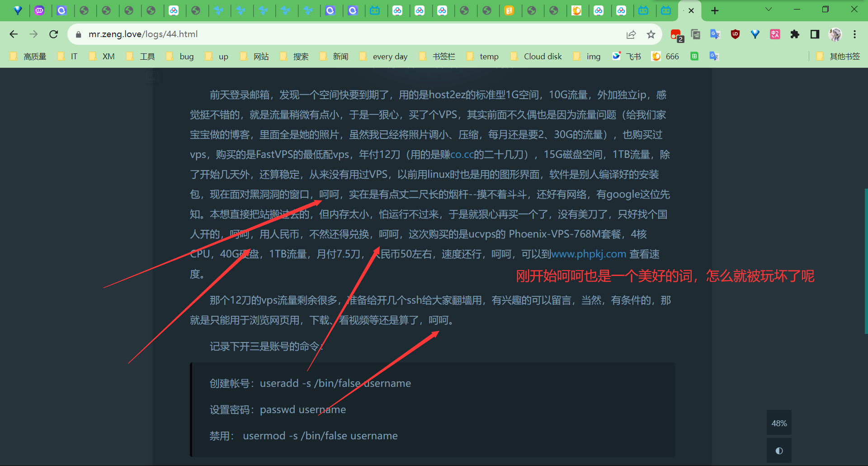This screenshot has height=466, width=868.
Task: Open the uBlock Origin extension
Action: (735, 34)
